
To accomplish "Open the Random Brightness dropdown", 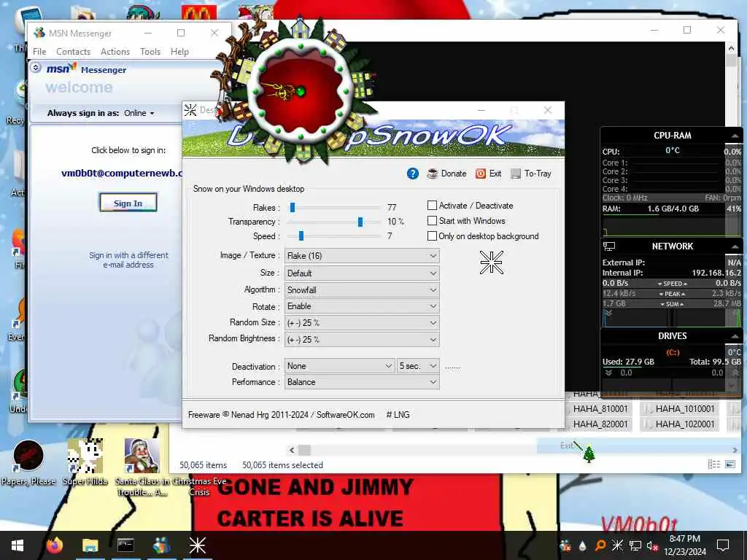I will pos(362,340).
